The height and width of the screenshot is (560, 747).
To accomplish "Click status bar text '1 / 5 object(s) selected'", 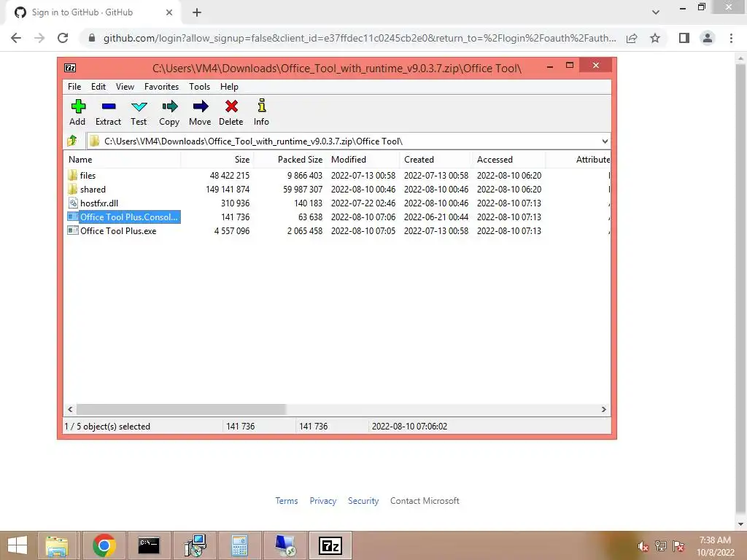I will click(x=107, y=426).
